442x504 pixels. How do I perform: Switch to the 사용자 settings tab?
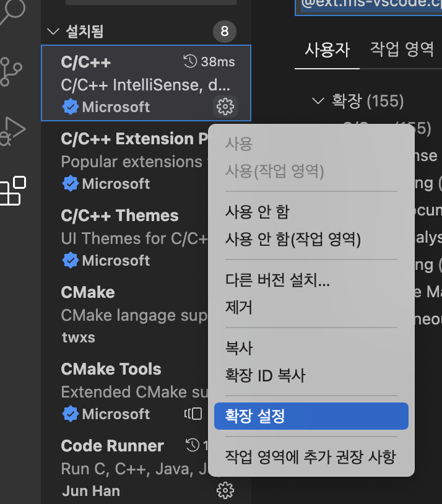[327, 50]
